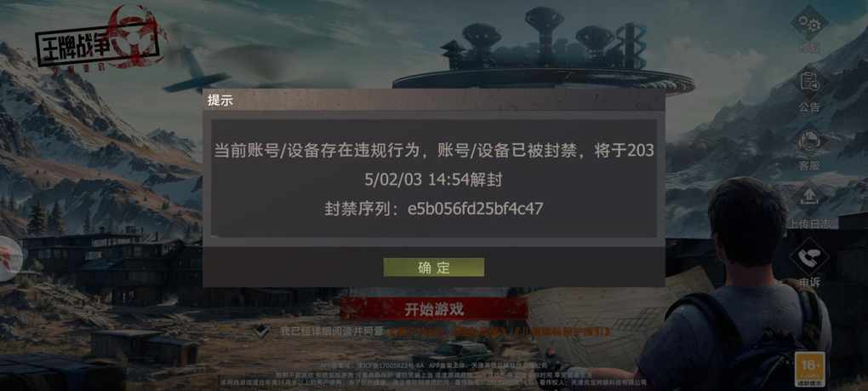This screenshot has width=868, height=391.
Task: Click the 确定 confirm button
Action: [x=434, y=267]
